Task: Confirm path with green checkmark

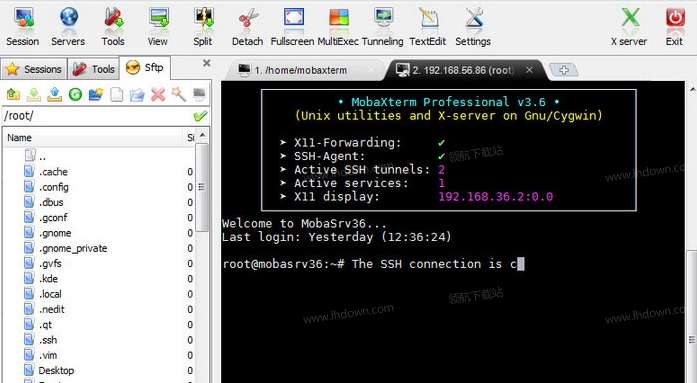Action: tap(200, 116)
